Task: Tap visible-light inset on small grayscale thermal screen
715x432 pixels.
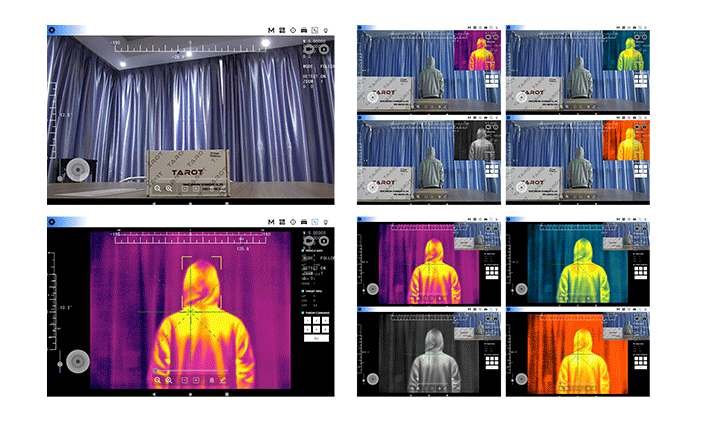Action: pos(477,326)
